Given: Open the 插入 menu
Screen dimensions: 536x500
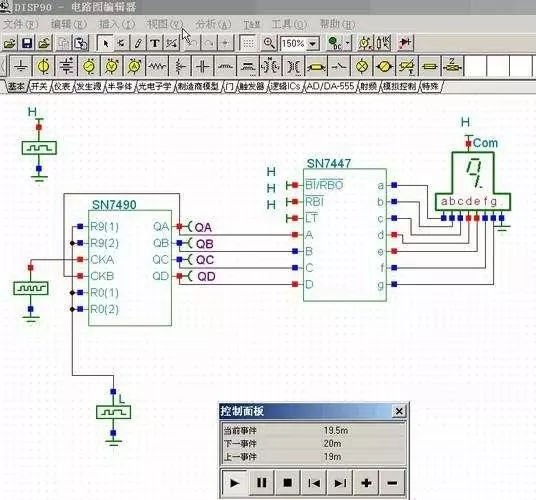Looking at the screenshot, I should point(117,24).
